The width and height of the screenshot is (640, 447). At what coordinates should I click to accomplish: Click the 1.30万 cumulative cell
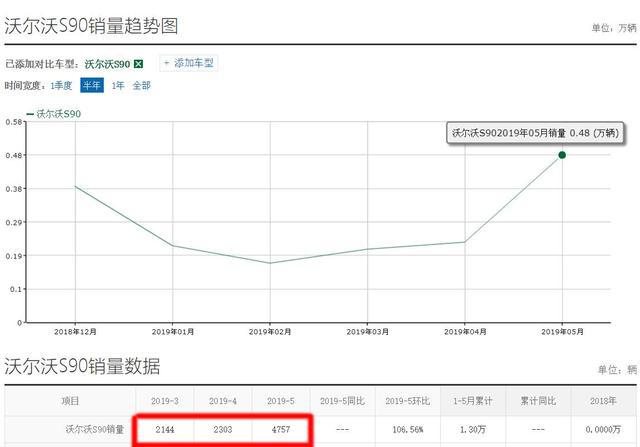pyautogui.click(x=473, y=429)
